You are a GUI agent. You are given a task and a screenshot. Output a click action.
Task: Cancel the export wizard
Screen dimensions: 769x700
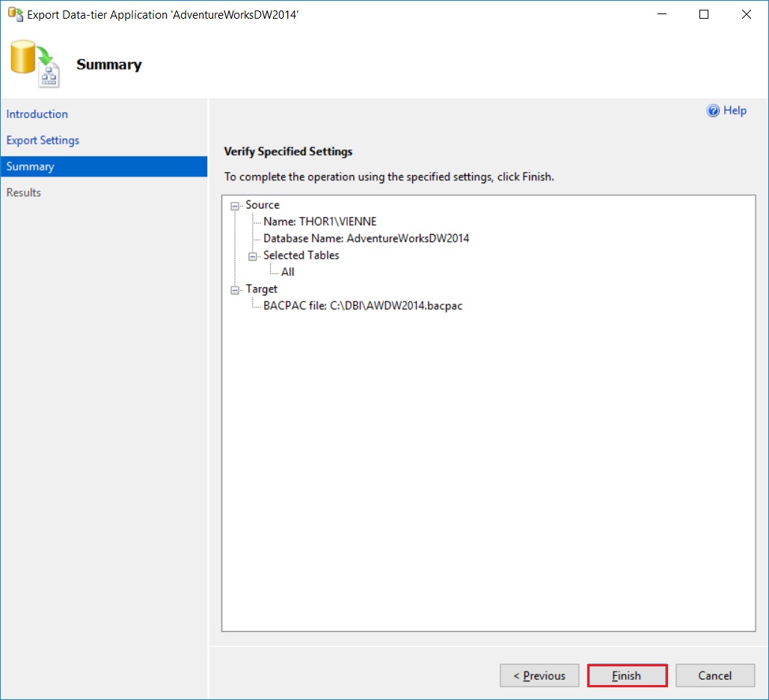tap(714, 675)
